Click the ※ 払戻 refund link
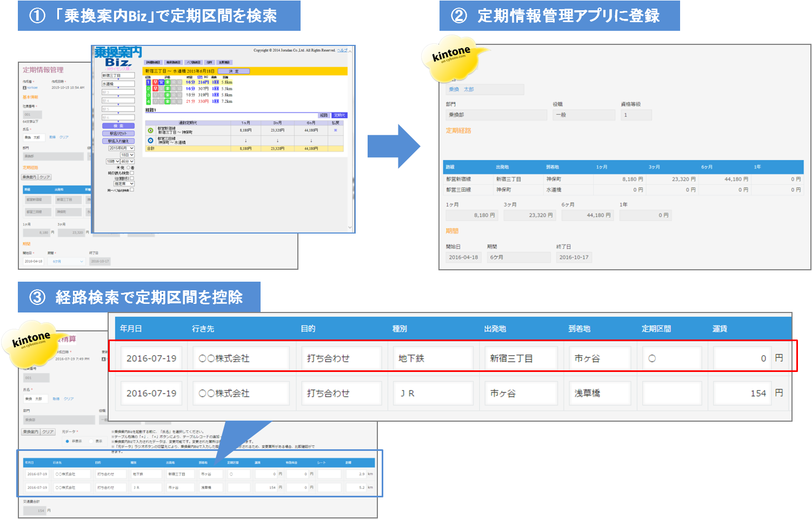Viewport: 812px width, 519px height. (x=335, y=130)
